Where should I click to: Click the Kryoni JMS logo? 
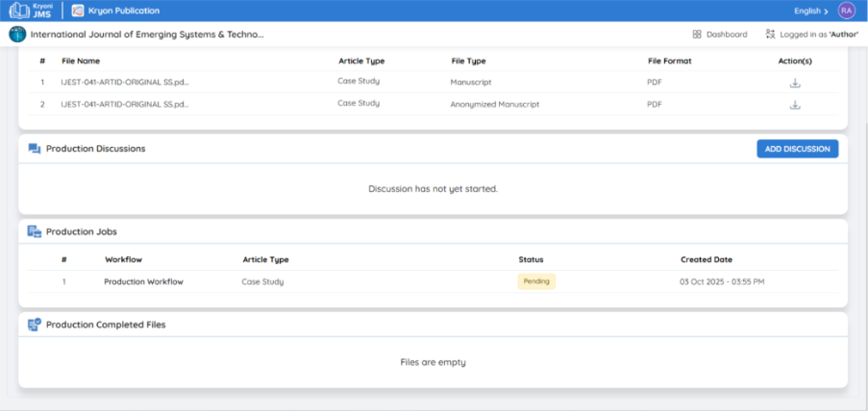click(31, 11)
